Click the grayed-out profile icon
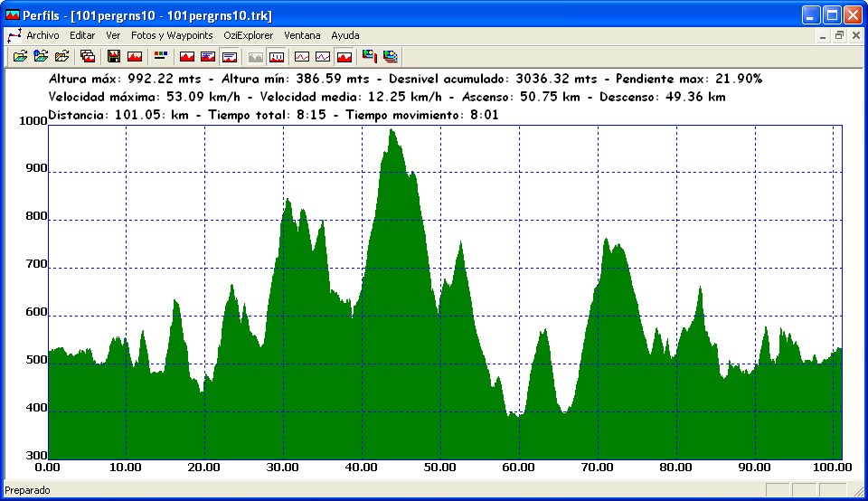The image size is (868, 501). pos(255,56)
